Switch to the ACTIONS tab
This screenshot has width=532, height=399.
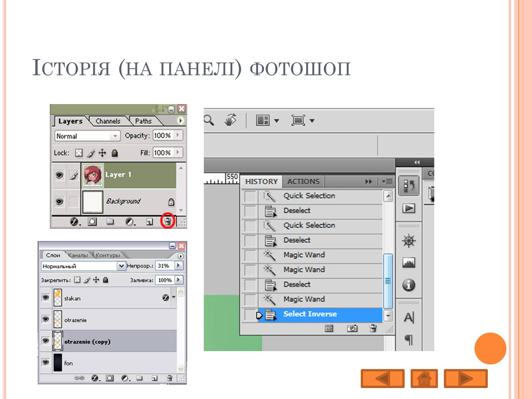point(303,182)
